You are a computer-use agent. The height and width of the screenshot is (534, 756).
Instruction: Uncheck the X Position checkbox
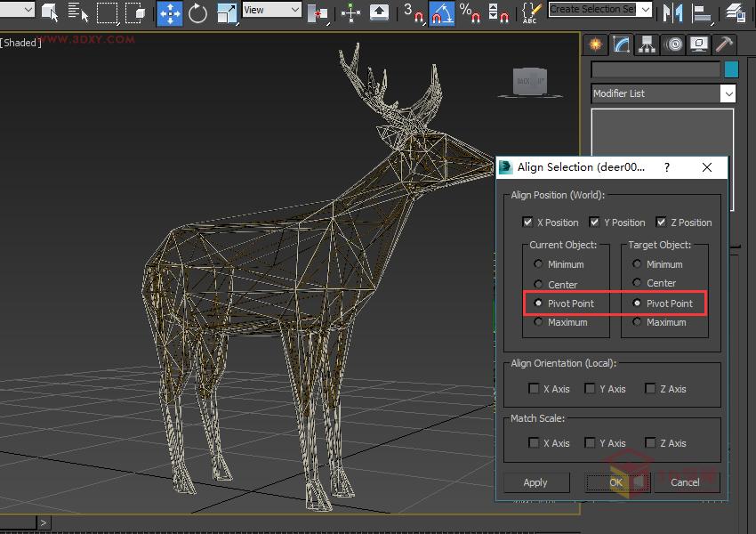(528, 222)
